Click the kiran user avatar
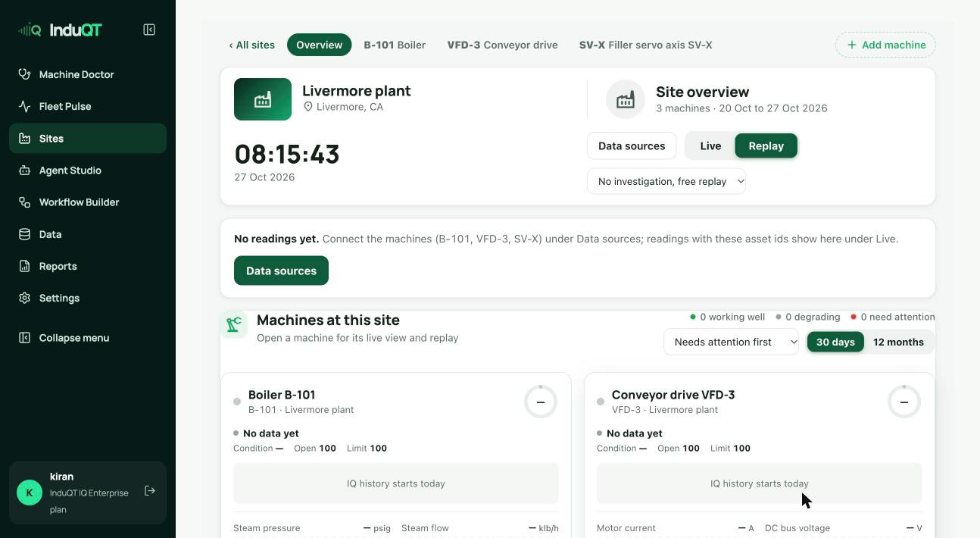Viewport: 980px width, 538px height. click(30, 493)
